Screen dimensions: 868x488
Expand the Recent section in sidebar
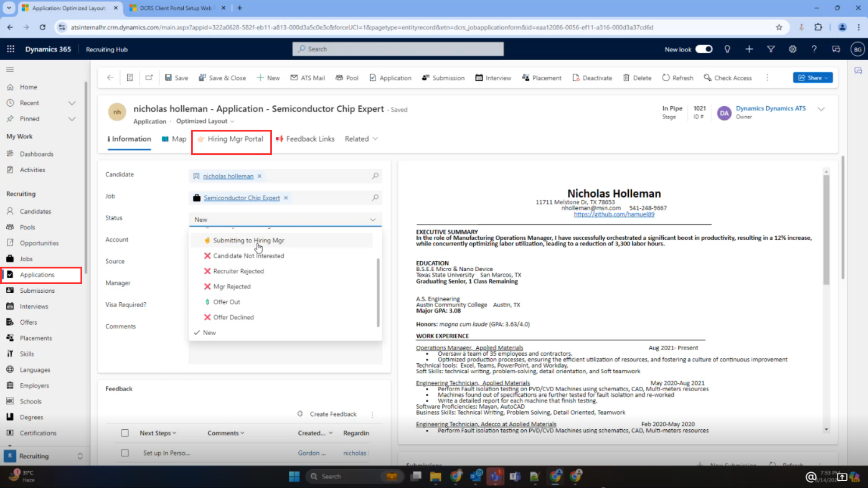pyautogui.click(x=72, y=103)
